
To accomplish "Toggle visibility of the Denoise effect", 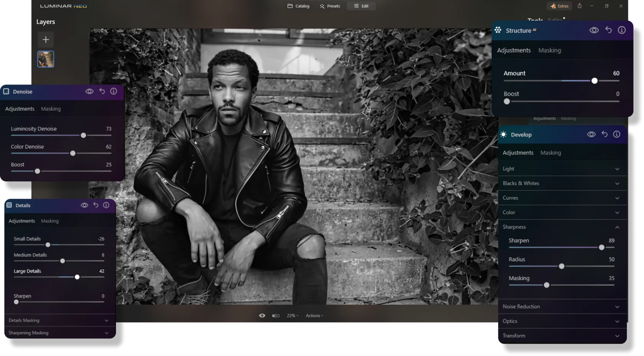I will point(89,91).
